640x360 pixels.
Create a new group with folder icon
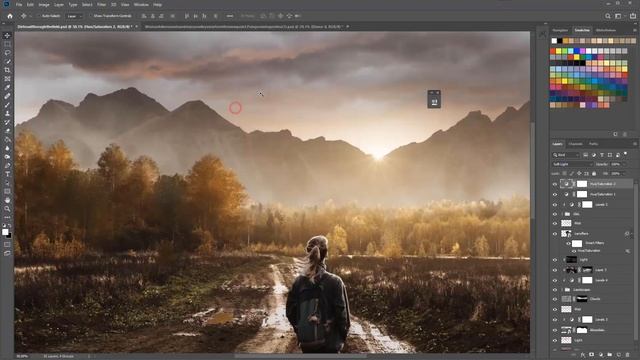610,355
